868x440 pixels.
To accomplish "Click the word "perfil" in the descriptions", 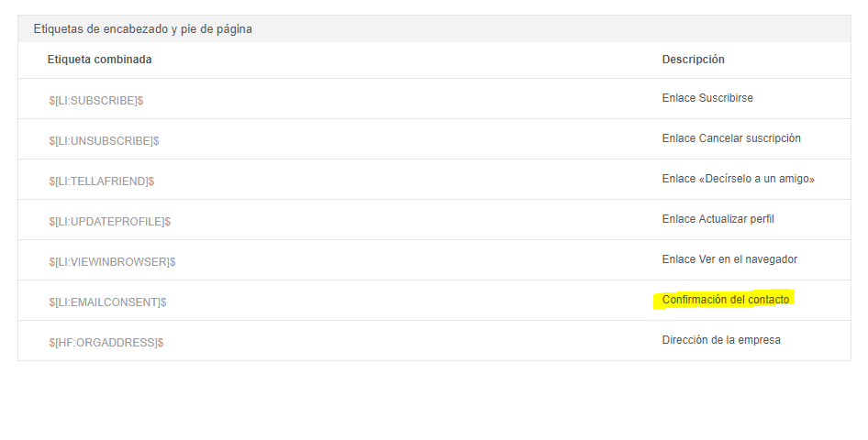I will 774,219.
